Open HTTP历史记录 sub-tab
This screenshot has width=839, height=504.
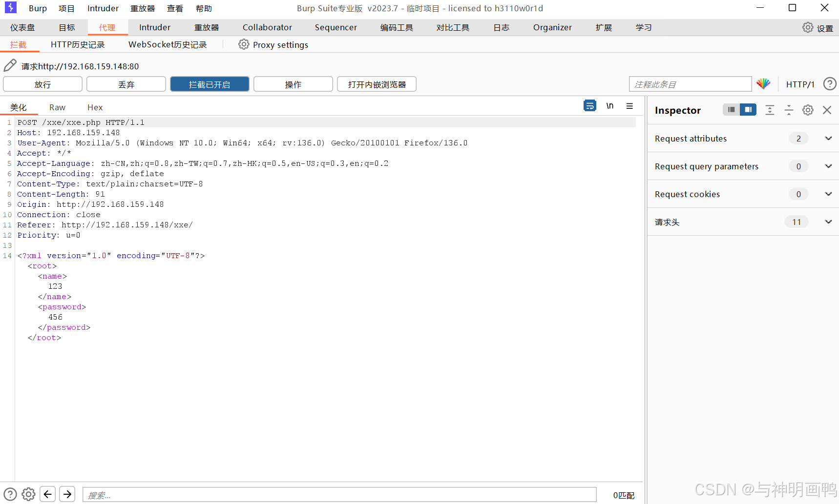pos(78,44)
